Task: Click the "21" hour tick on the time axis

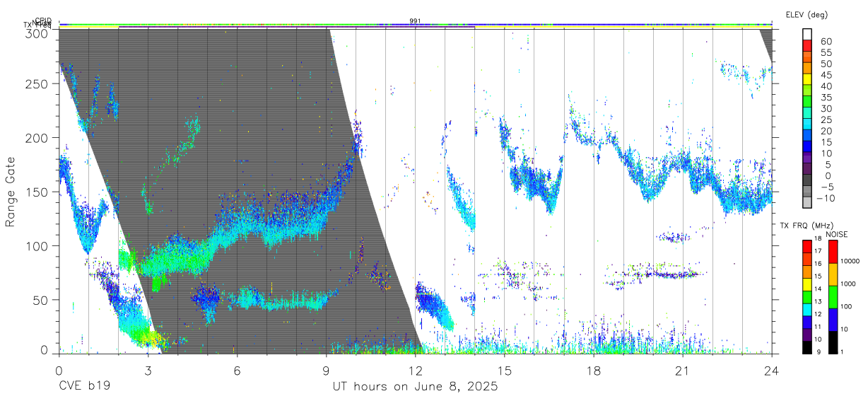Action: pos(682,370)
